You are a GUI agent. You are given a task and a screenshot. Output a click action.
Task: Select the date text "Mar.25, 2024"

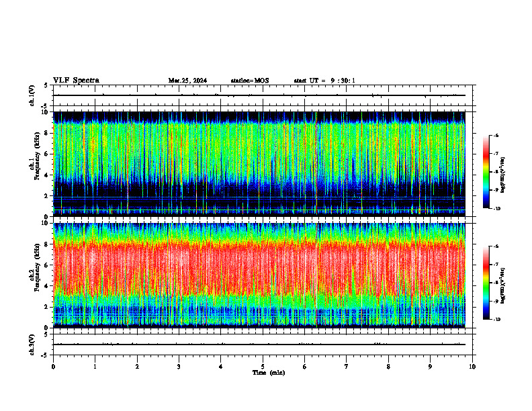coord(187,81)
